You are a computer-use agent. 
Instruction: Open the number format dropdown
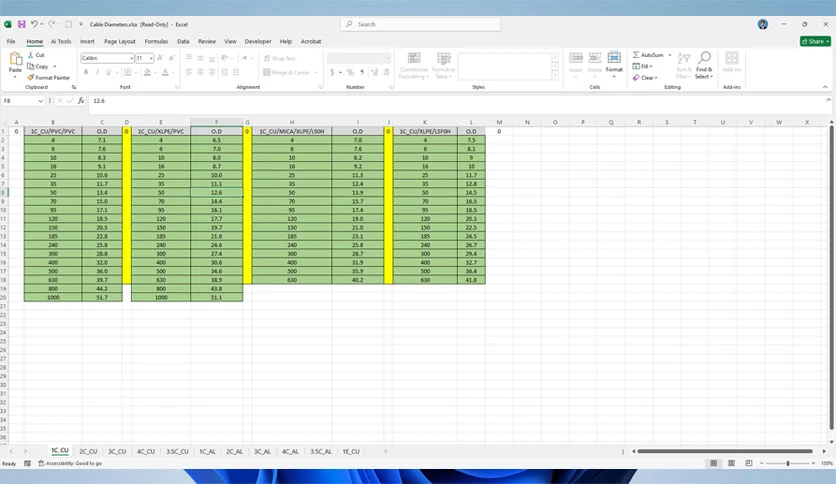click(x=388, y=58)
